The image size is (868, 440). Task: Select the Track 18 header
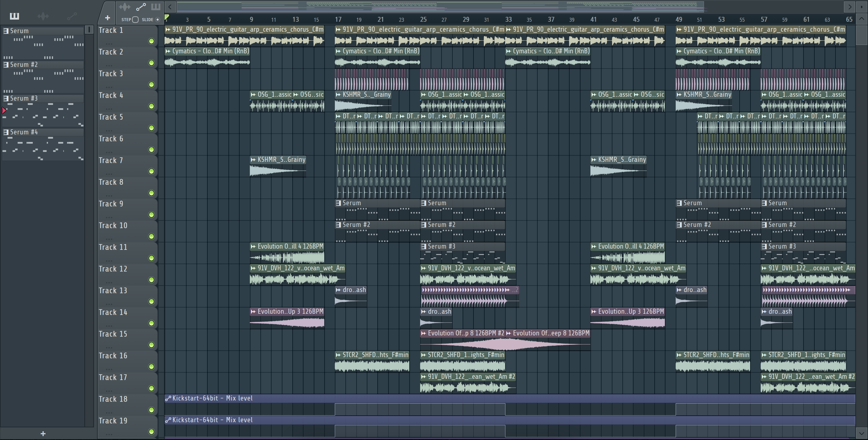(x=127, y=405)
